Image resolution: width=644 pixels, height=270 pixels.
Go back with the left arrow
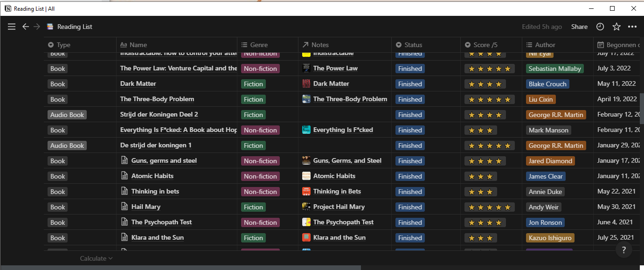point(26,27)
